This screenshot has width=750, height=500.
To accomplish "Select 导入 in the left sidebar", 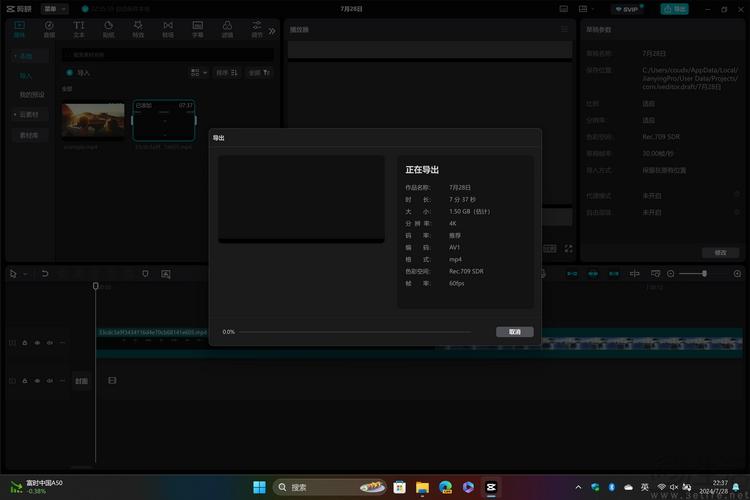I will click(25, 76).
